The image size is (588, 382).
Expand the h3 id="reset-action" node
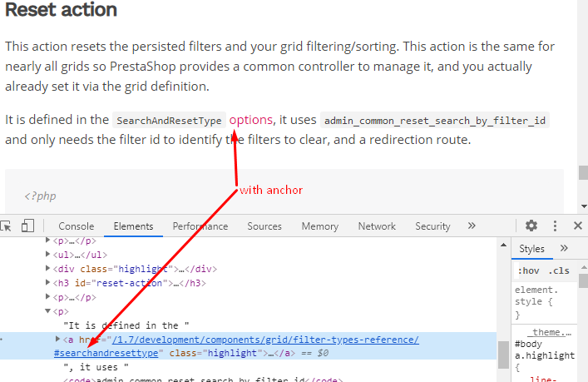coord(47,282)
